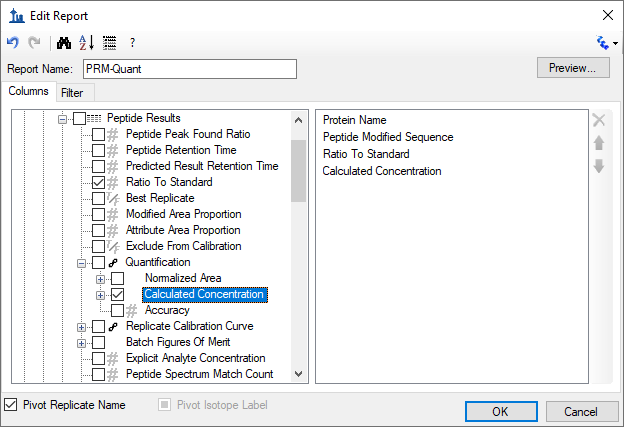Click the Edit Report title bar icon
Image resolution: width=624 pixels, height=427 pixels.
(x=17, y=16)
